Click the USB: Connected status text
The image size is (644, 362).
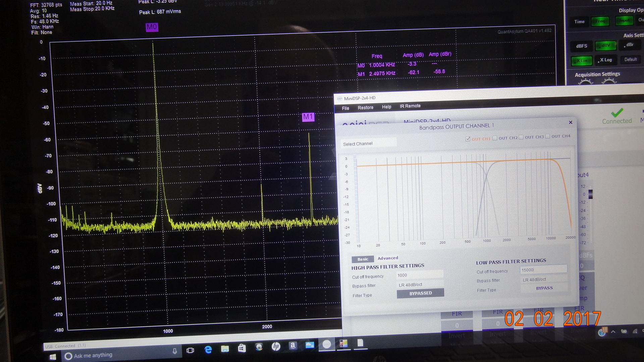click(x=65, y=346)
